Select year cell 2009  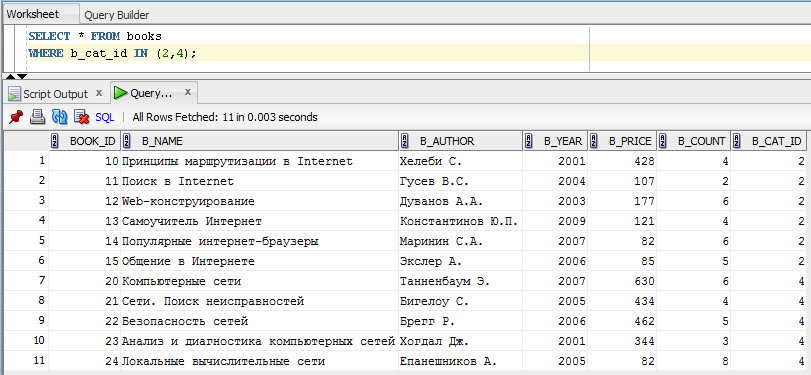[x=555, y=221]
